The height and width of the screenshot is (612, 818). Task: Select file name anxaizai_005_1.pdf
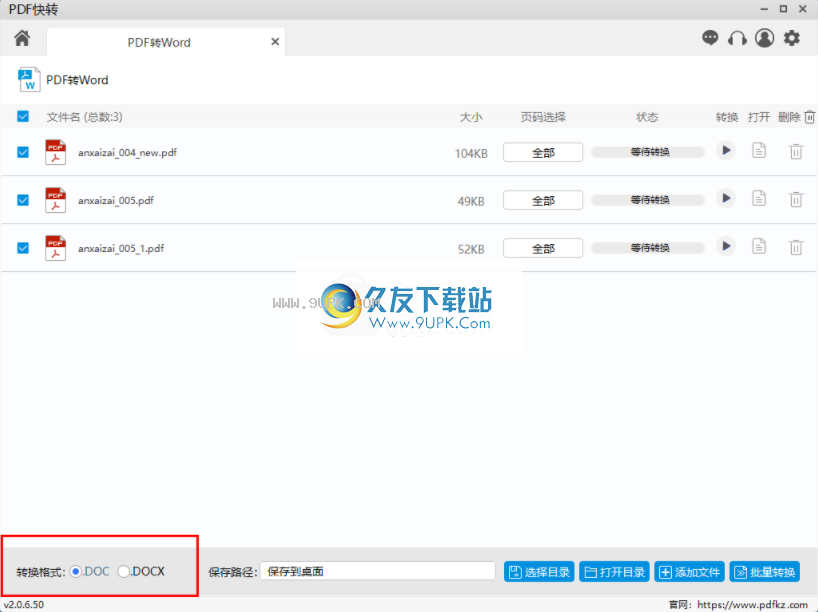tap(121, 248)
